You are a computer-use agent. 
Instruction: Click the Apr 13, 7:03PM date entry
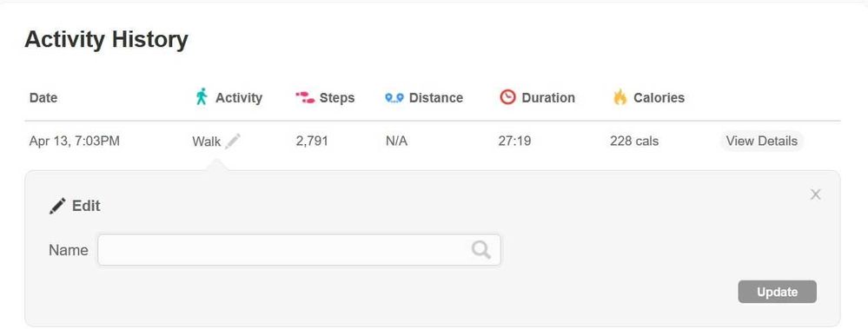(74, 141)
